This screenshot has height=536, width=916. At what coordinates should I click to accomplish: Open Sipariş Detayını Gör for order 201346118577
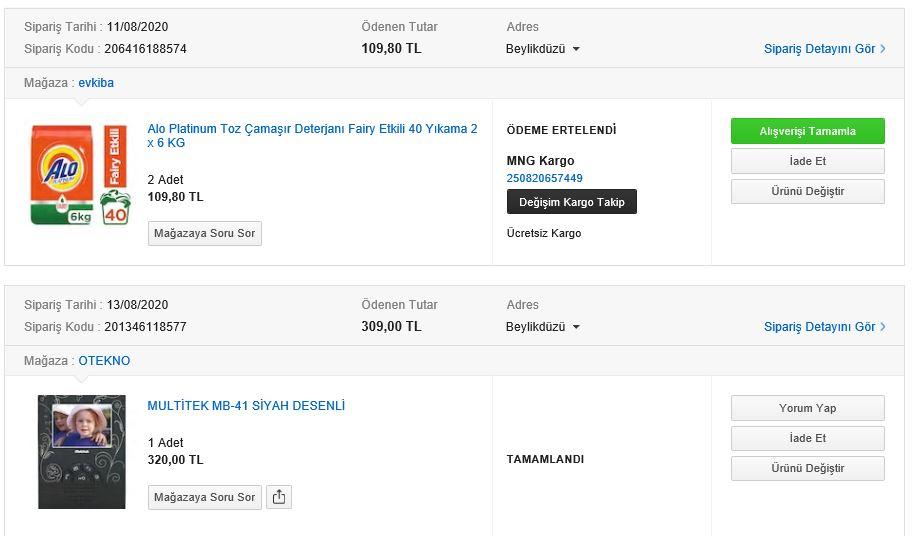(x=824, y=327)
